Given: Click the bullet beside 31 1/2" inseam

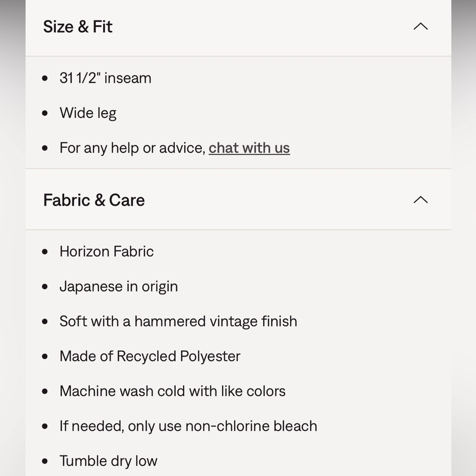Looking at the screenshot, I should tap(45, 79).
